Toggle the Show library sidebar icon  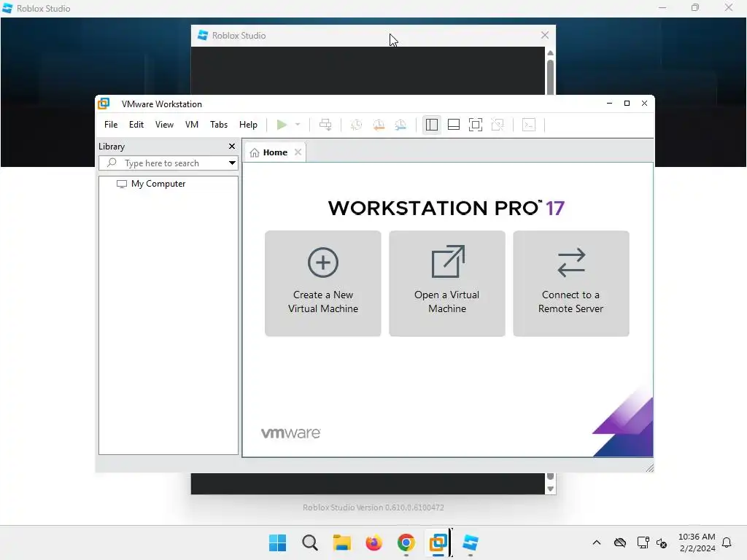432,125
